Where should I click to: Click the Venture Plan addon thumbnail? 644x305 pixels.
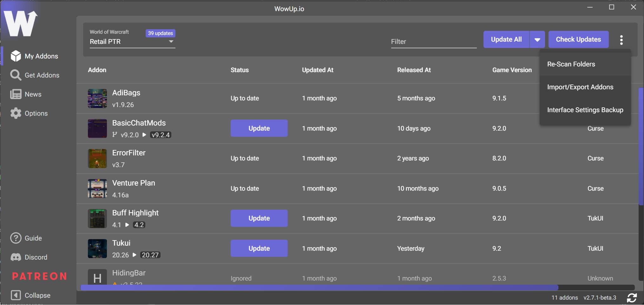click(x=97, y=188)
